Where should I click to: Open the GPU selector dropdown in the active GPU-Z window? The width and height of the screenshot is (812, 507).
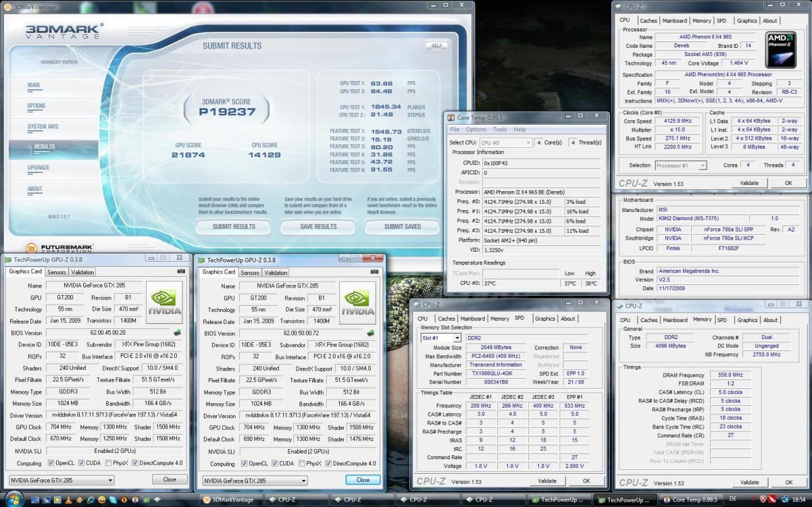[255, 481]
